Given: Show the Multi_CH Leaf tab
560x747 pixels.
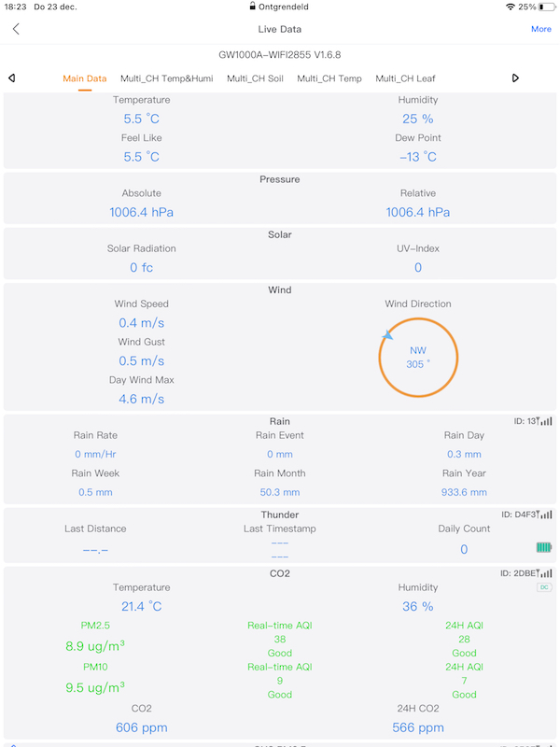Looking at the screenshot, I should (405, 78).
